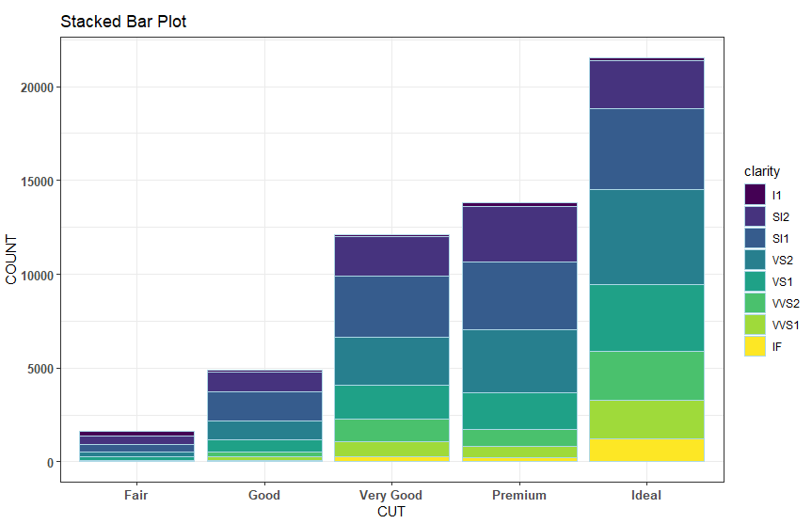812x524 pixels.
Task: Select the VS2 legend swatch
Action: (x=755, y=260)
